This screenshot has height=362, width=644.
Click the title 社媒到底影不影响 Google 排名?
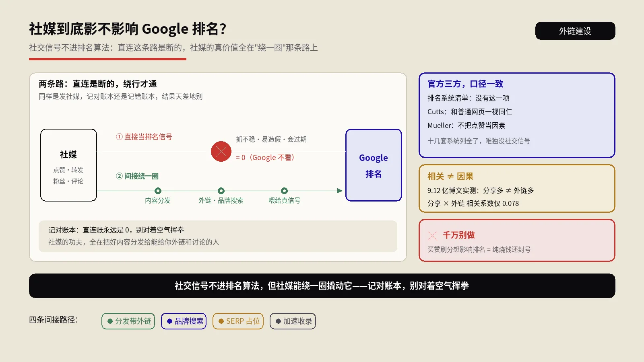click(x=128, y=29)
